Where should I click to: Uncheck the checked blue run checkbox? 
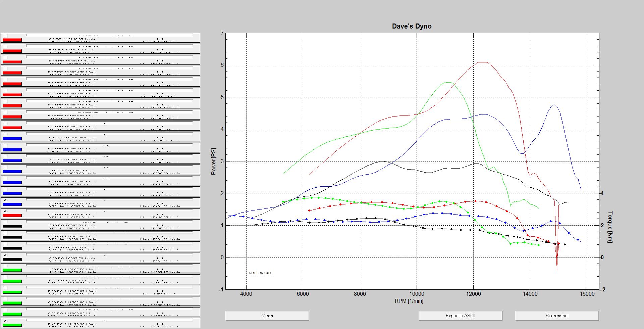pyautogui.click(x=5, y=200)
